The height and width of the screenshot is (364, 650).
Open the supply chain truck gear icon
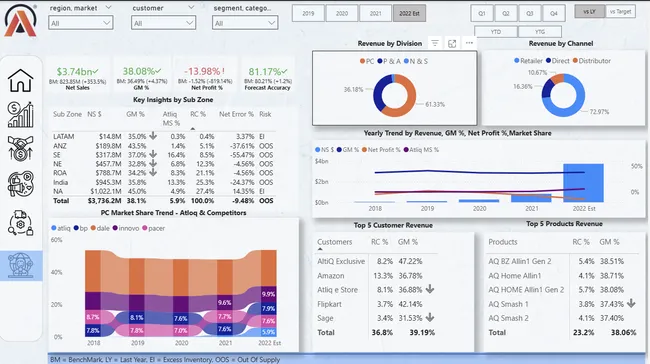pyautogui.click(x=20, y=223)
